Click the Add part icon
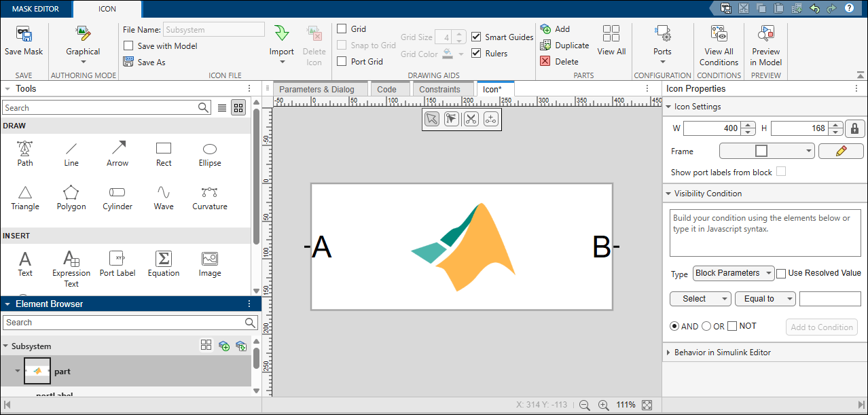This screenshot has height=415, width=868. [545, 29]
